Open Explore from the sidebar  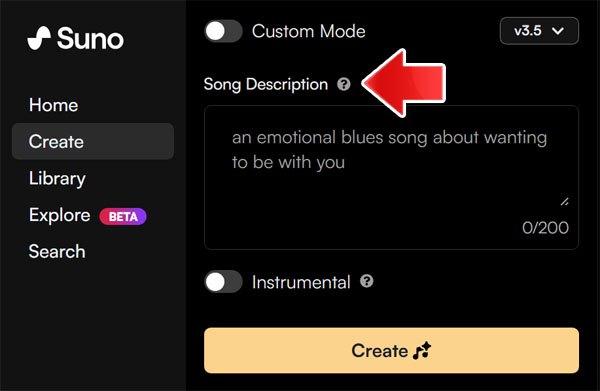click(x=60, y=215)
